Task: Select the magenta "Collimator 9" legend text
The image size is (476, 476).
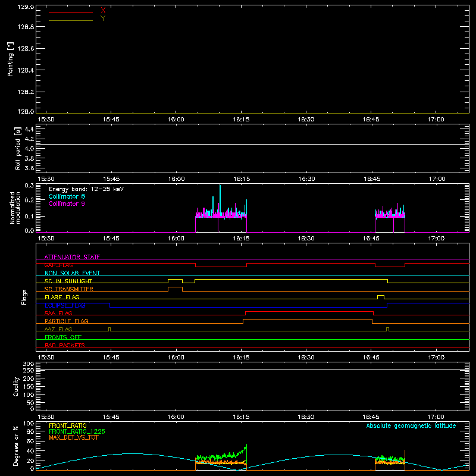Action: tap(67, 203)
